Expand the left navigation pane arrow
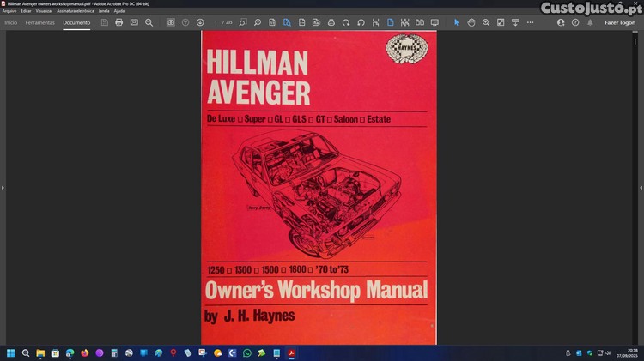Viewport: 644px width, 361px height. pyautogui.click(x=3, y=187)
